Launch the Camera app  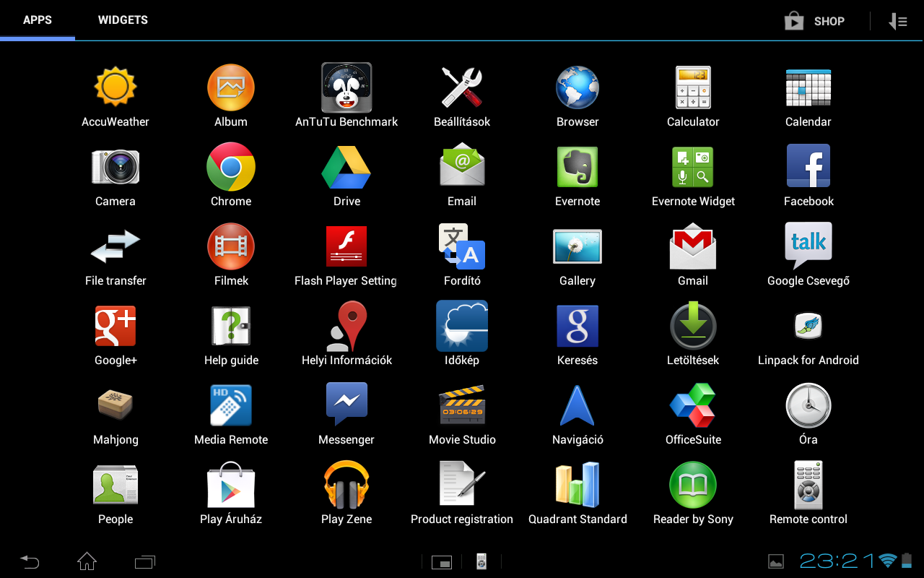(115, 176)
